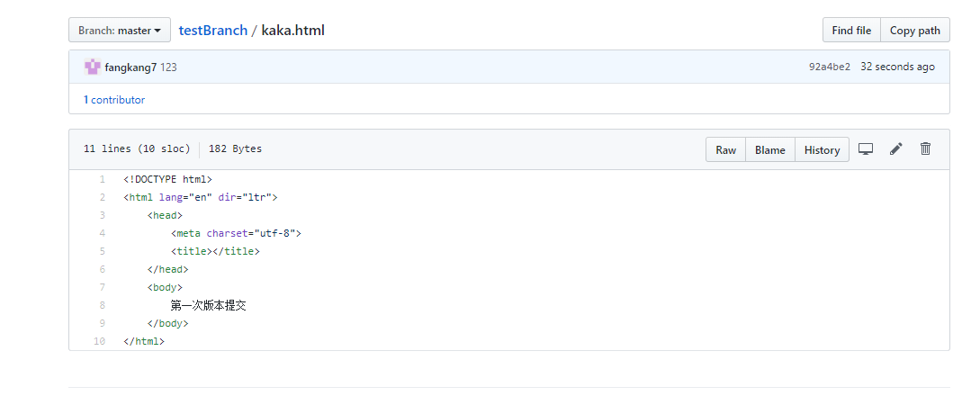View the Raw file
This screenshot has width=980, height=396.
tap(725, 150)
